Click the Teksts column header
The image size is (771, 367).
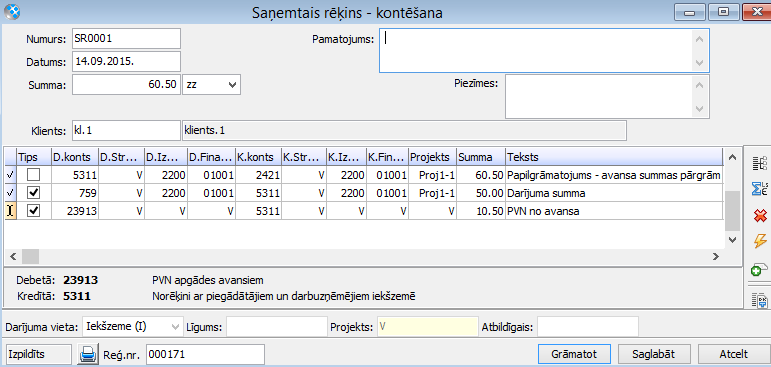(x=614, y=157)
